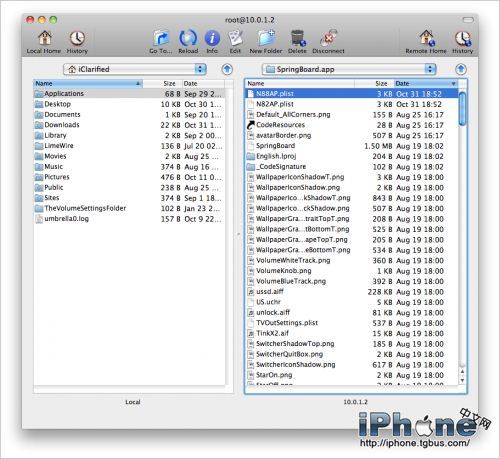
Task: Sort local pane by Name column
Action: 88,83
